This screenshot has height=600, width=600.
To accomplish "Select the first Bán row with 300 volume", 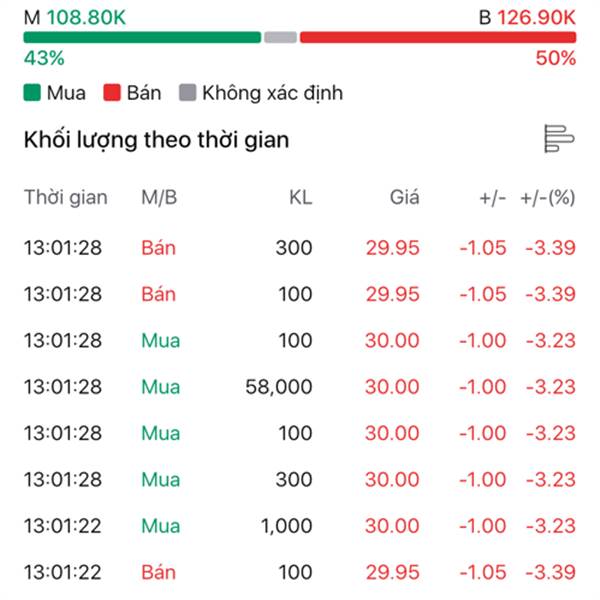I will [x=300, y=248].
